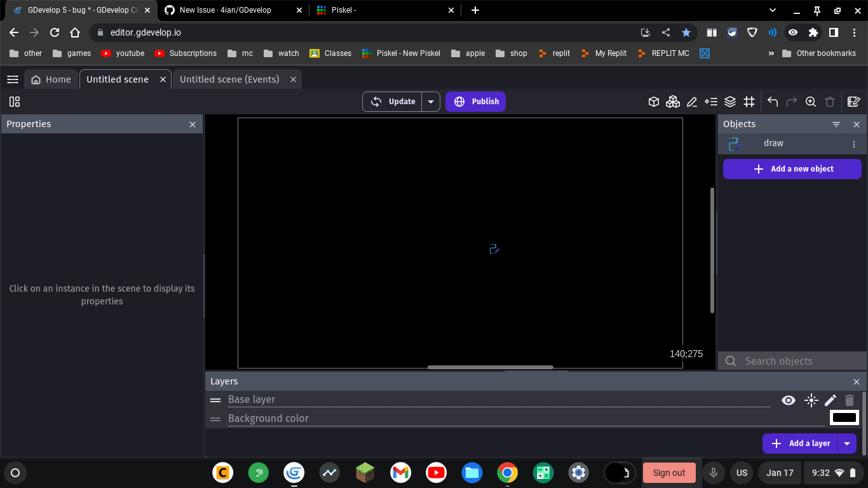Image resolution: width=868 pixels, height=488 pixels.
Task: Click the Publish button
Action: [475, 101]
